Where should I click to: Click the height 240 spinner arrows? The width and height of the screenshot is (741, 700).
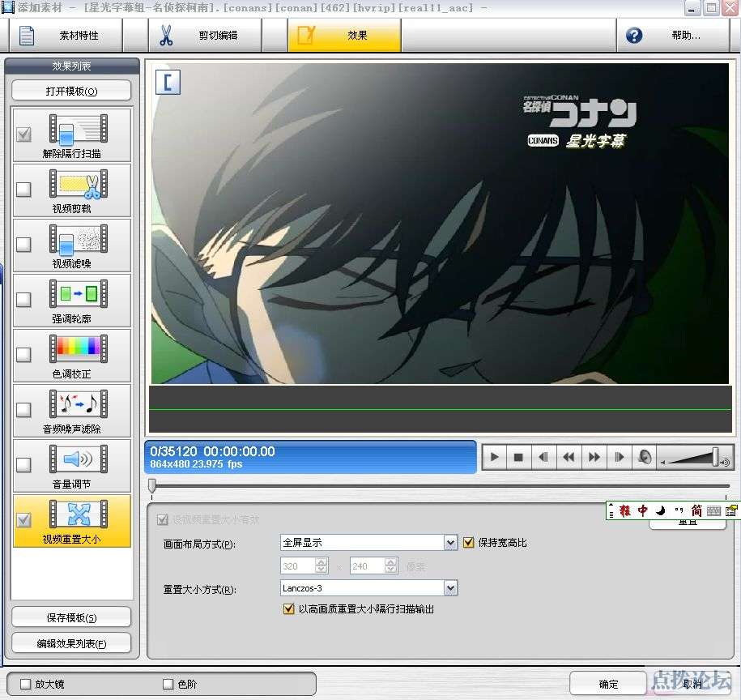(x=391, y=566)
